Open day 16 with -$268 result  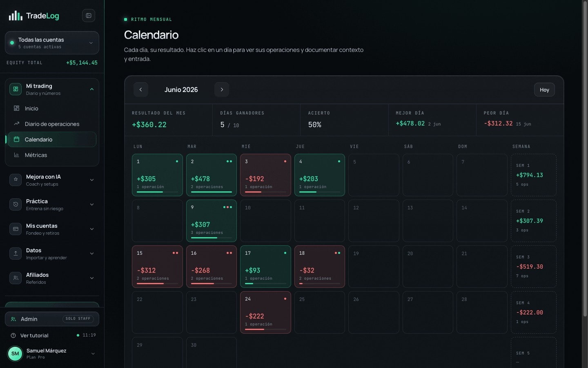pos(212,267)
